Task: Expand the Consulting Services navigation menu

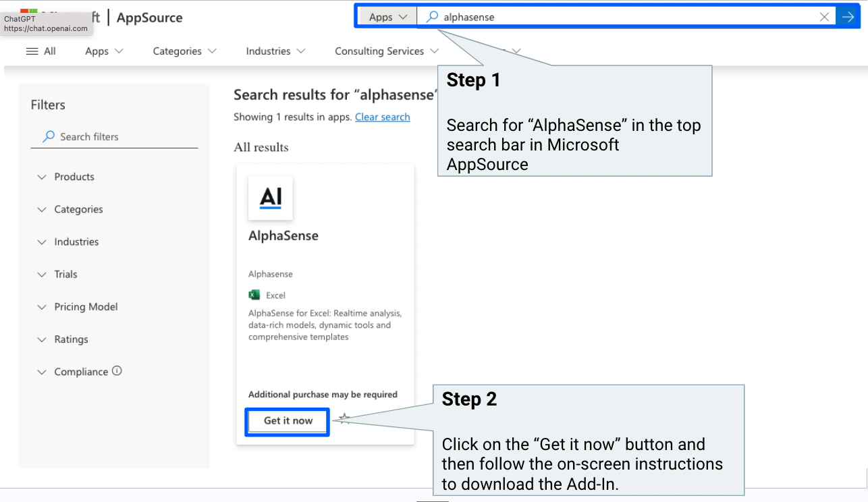Action: pyautogui.click(x=386, y=51)
